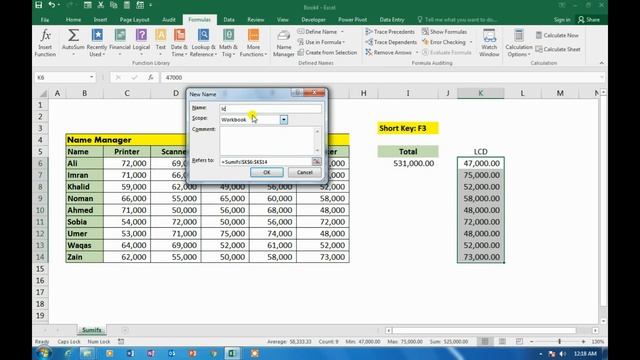Switch to the Developer tab

pos(313,20)
